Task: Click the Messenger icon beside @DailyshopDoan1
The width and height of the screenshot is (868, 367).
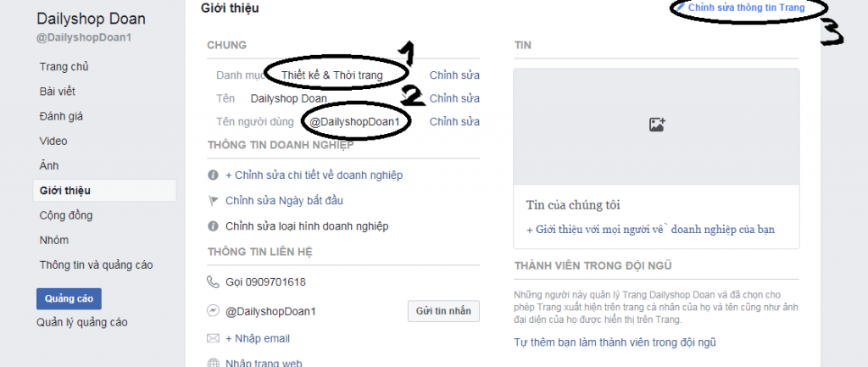Action: (213, 311)
